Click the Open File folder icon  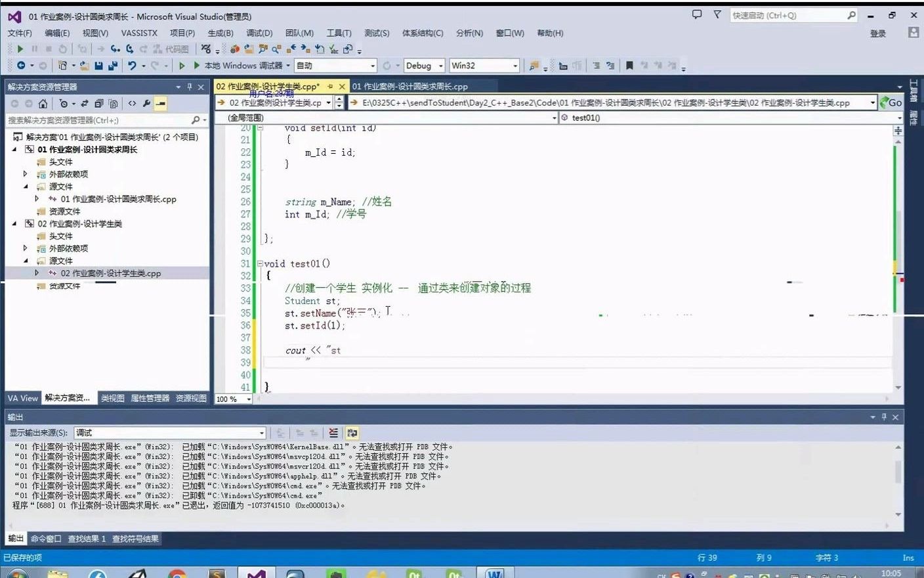click(85, 66)
